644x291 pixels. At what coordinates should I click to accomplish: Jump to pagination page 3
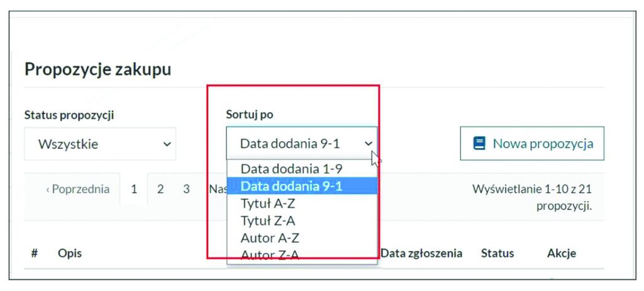tap(187, 189)
